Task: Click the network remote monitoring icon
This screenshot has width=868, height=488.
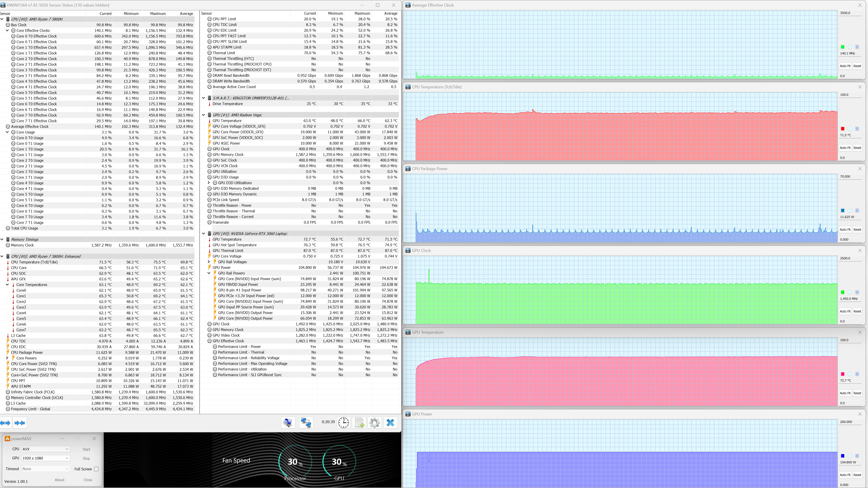Action: click(306, 422)
